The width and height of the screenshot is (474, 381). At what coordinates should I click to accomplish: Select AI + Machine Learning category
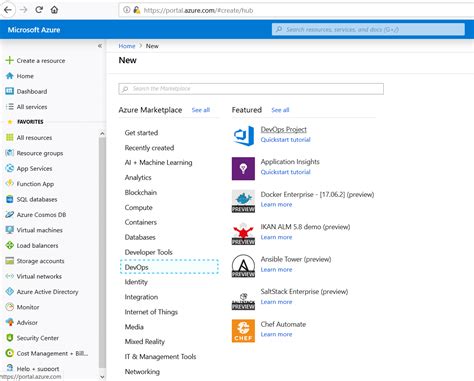pos(158,163)
